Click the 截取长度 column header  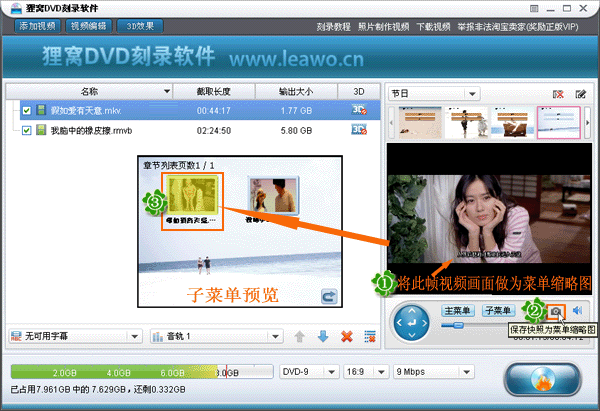pyautogui.click(x=214, y=91)
